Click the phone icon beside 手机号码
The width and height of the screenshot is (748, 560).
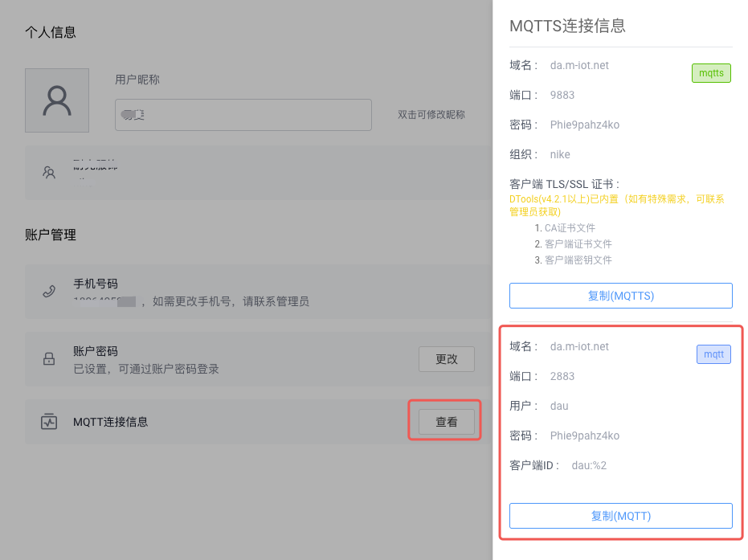coord(49,291)
